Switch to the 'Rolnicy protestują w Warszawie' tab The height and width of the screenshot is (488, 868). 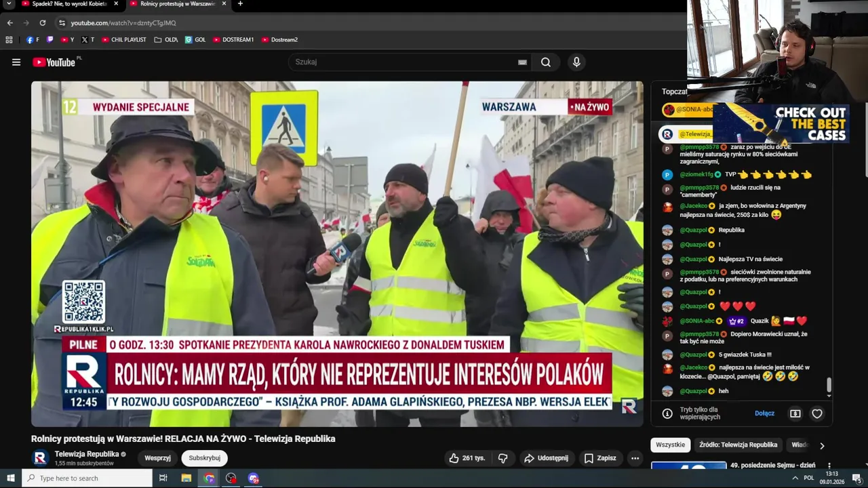click(172, 4)
